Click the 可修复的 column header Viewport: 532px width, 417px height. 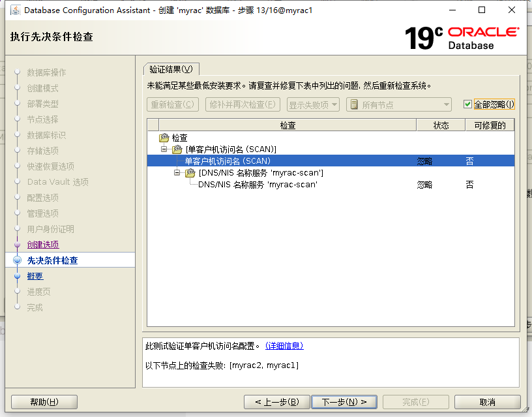pos(490,125)
